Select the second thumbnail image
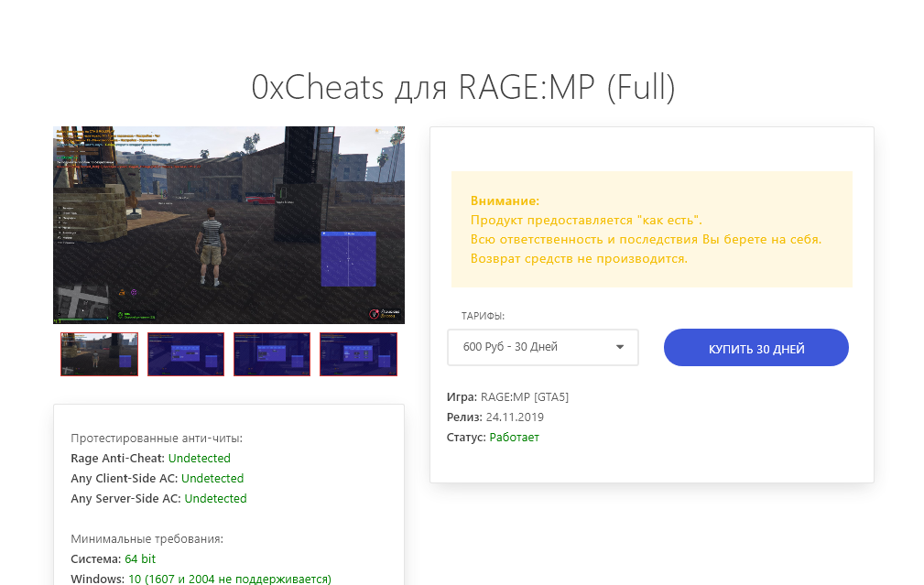 pyautogui.click(x=186, y=354)
